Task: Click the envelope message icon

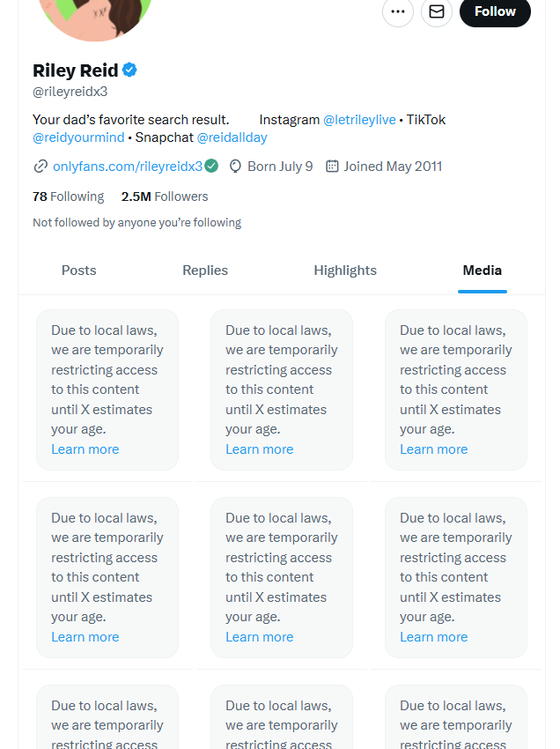Action: [x=437, y=11]
